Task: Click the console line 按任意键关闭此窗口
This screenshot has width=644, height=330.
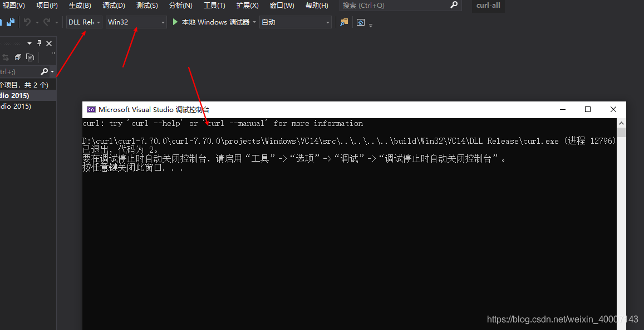Action: [132, 168]
